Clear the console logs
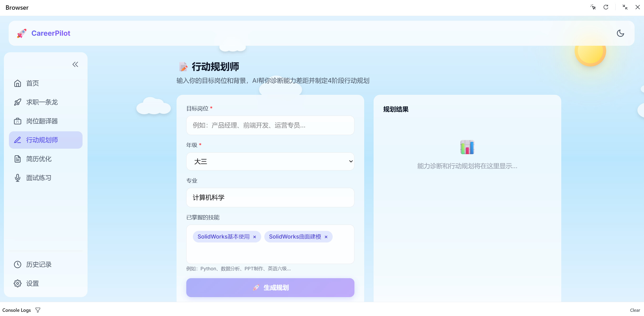The image size is (644, 316). (x=635, y=310)
